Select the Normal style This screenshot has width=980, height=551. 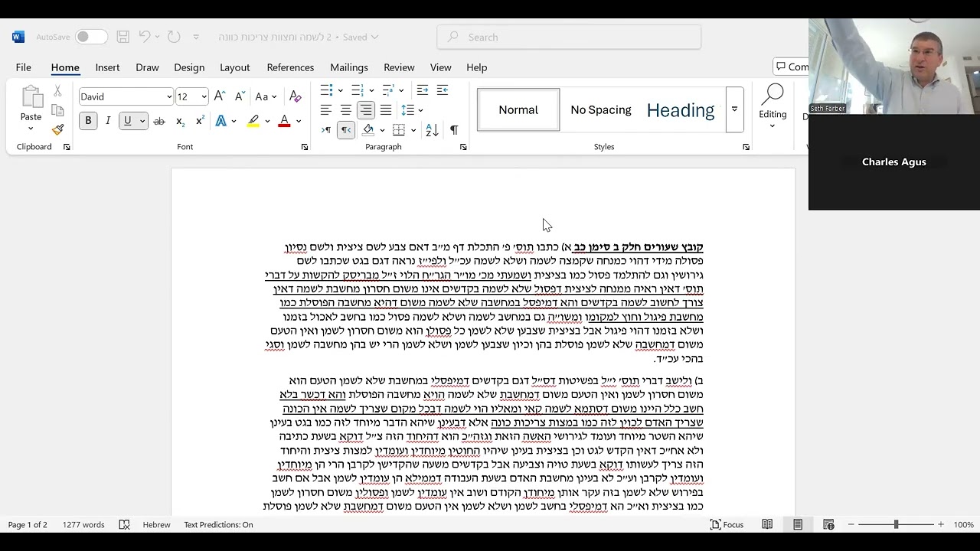(x=518, y=109)
